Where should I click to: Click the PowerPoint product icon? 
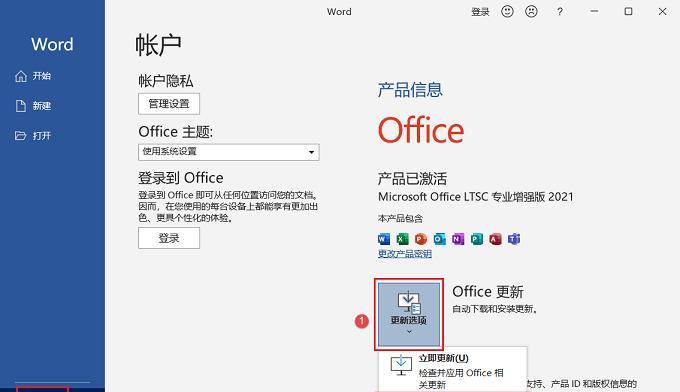421,238
